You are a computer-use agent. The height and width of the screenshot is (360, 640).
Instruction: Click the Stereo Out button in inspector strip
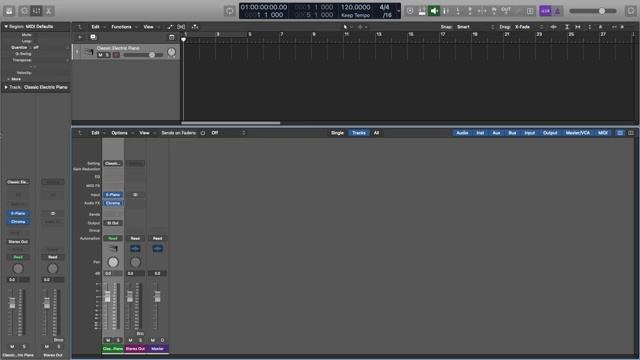point(18,242)
